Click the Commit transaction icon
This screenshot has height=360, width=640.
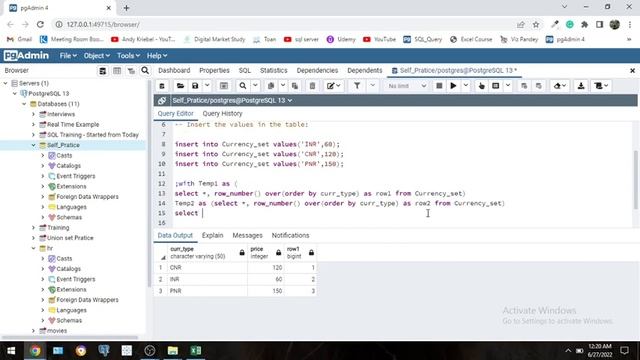coord(524,86)
